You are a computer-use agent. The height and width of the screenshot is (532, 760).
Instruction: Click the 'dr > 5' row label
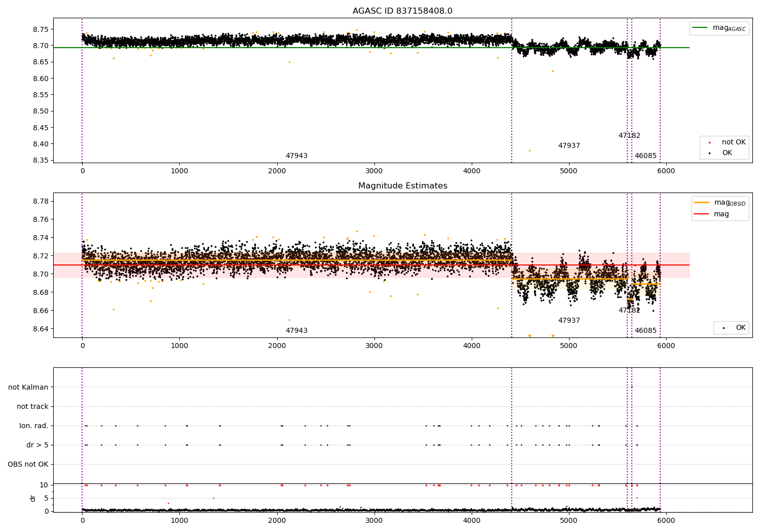[37, 445]
